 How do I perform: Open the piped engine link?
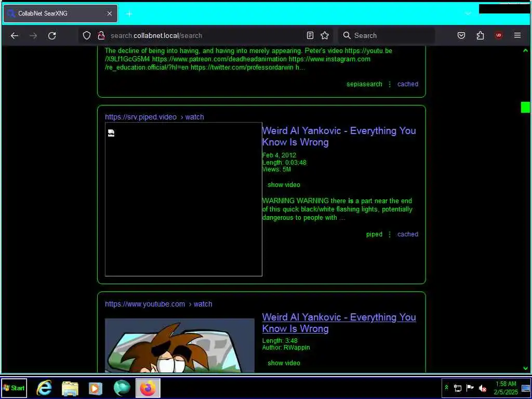pyautogui.click(x=374, y=234)
